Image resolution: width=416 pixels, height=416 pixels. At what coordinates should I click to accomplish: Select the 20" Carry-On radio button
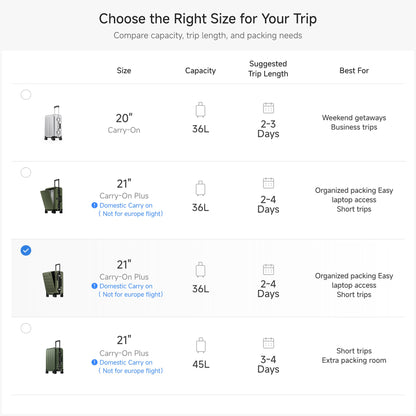point(26,95)
